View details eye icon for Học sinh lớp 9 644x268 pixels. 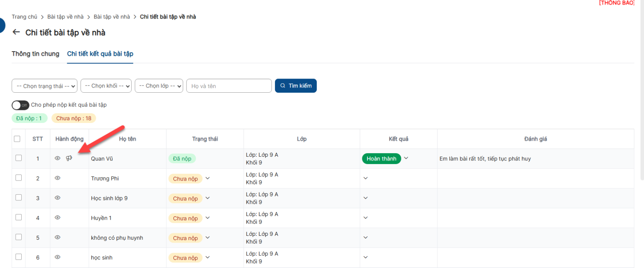click(58, 198)
